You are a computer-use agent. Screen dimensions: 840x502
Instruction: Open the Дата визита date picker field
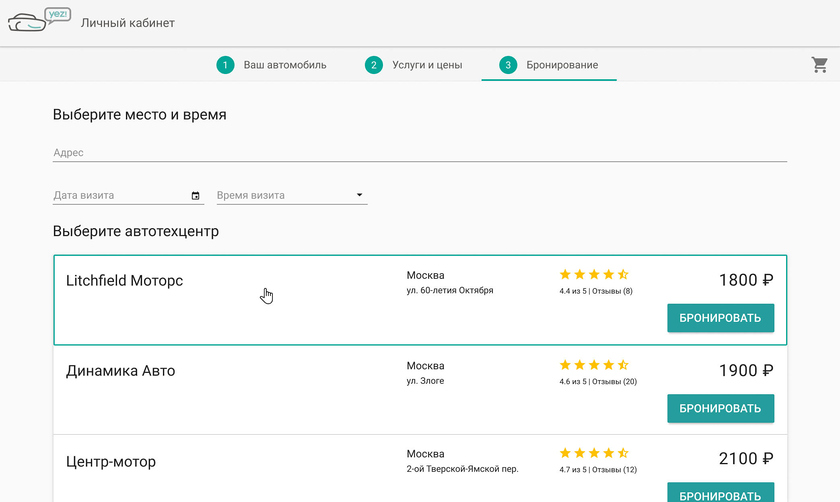120,196
